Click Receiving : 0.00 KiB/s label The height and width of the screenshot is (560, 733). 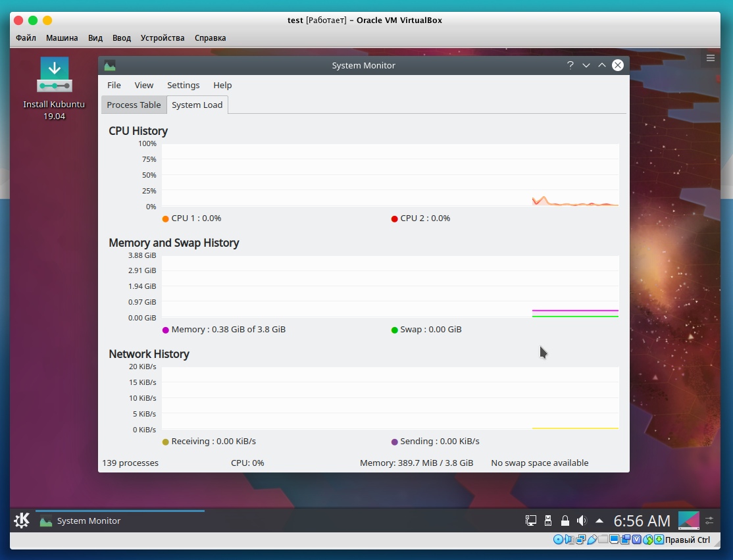214,442
